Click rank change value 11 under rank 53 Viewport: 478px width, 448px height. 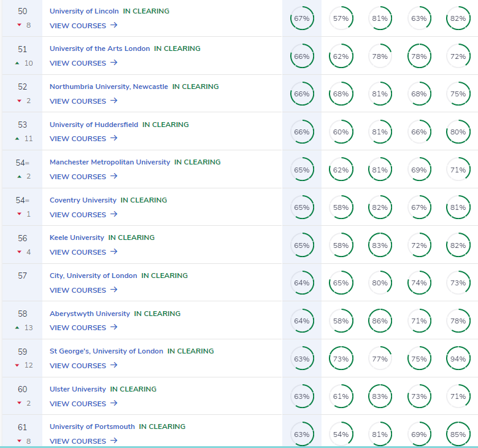29,139
